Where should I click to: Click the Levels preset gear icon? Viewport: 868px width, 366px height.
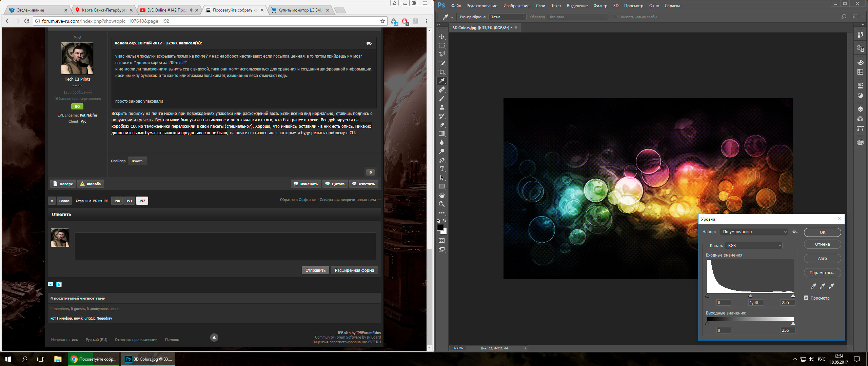pyautogui.click(x=794, y=232)
